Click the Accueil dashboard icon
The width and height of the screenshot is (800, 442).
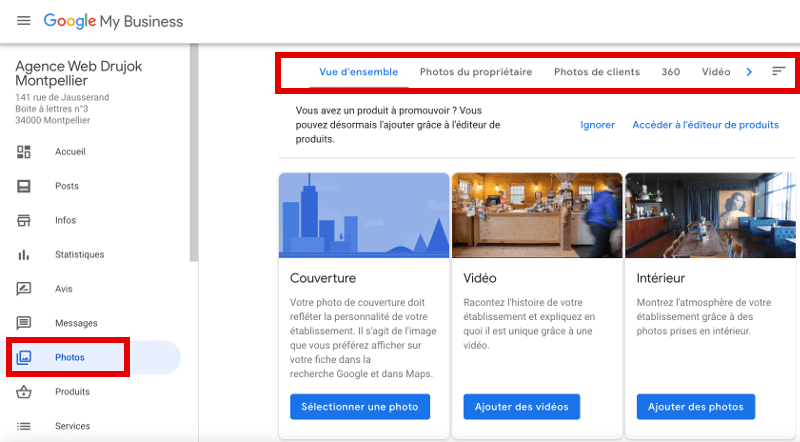[x=23, y=152]
